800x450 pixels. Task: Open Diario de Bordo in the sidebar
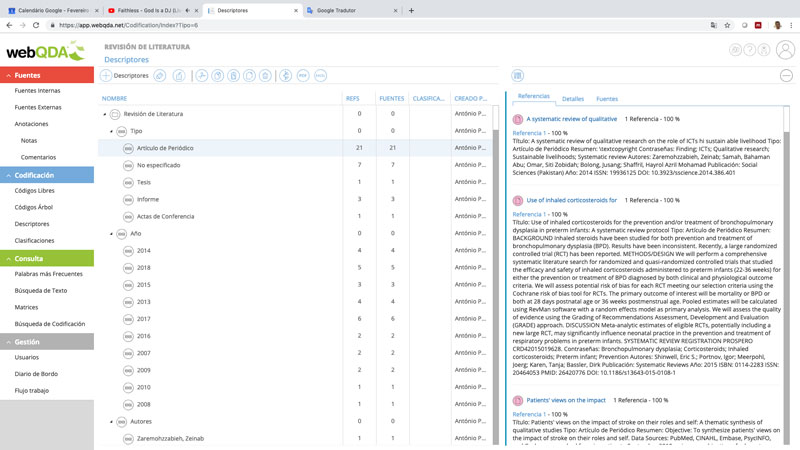click(x=36, y=373)
